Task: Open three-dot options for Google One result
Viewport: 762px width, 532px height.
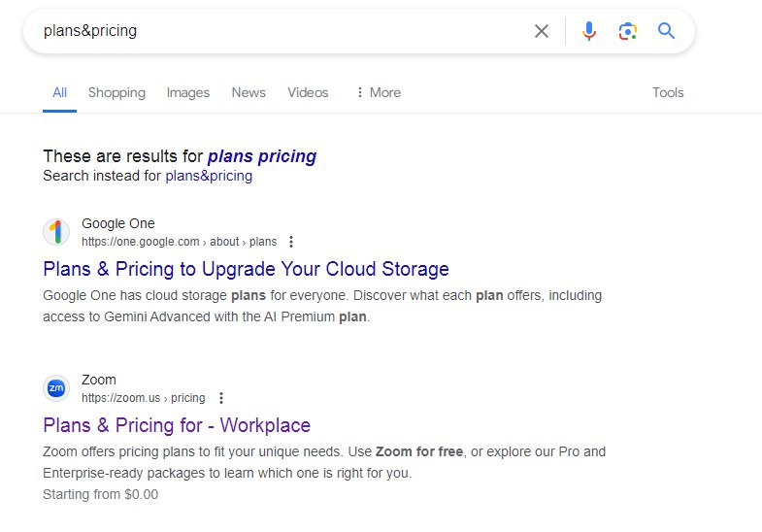Action: (291, 242)
